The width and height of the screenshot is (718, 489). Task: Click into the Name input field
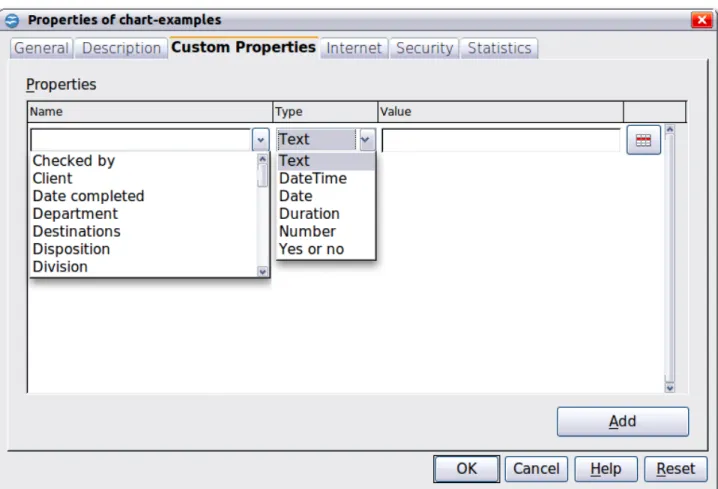click(x=141, y=140)
